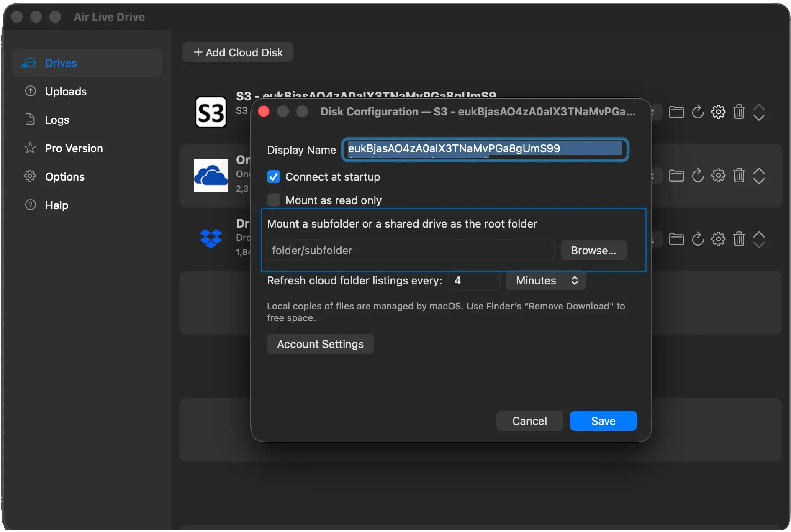Refresh the S3 drive
Screen dimensions: 791x532
tap(698, 112)
